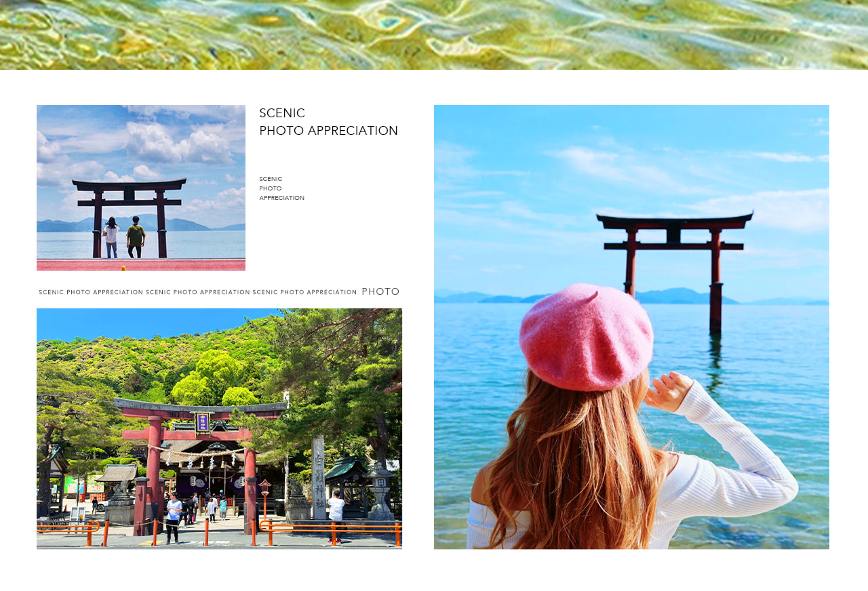This screenshot has width=868, height=591.
Task: Click the rippling water banner at the top
Action: click(x=434, y=34)
